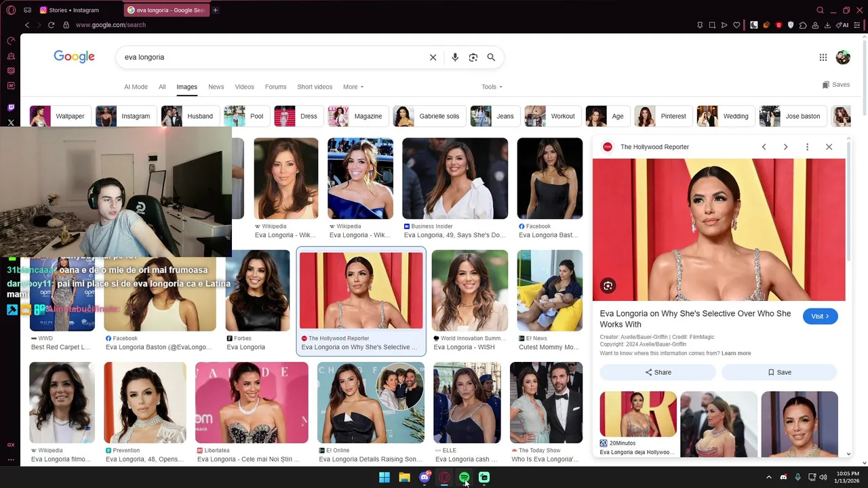Open a new browser tab
The image size is (868, 488).
click(215, 10)
